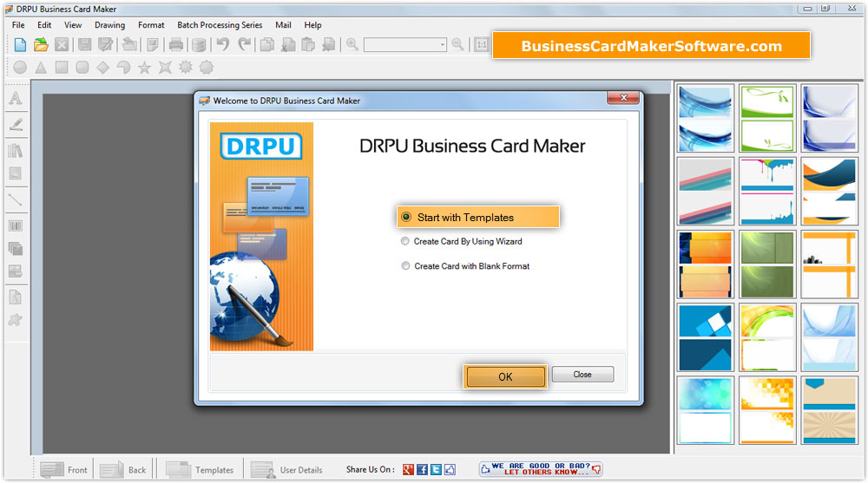Open the Format menu
The height and width of the screenshot is (483, 868).
(151, 25)
